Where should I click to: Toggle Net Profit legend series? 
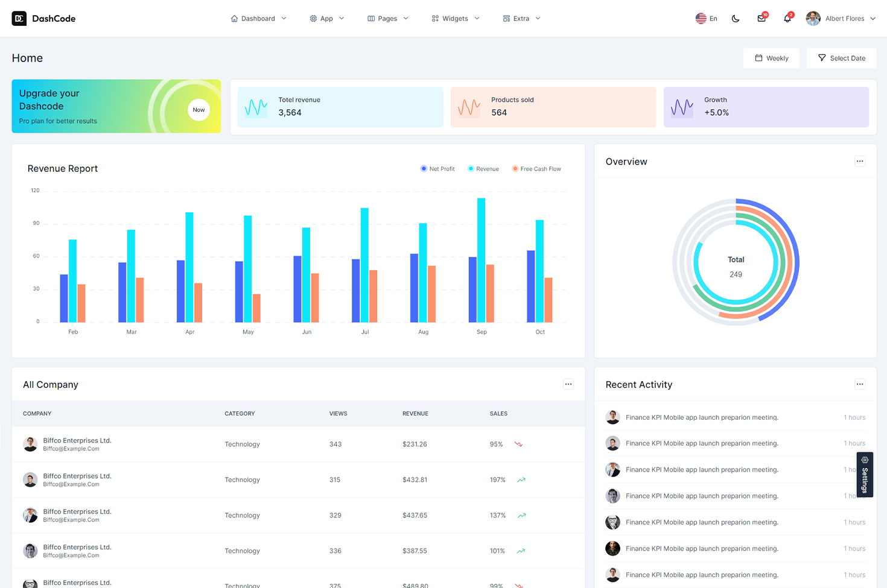(437, 169)
